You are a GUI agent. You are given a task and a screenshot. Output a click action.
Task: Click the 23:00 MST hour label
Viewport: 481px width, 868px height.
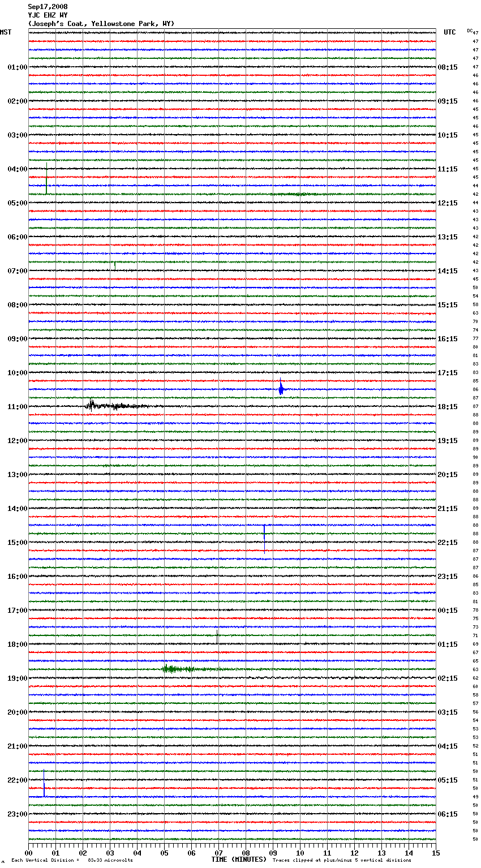pos(18,814)
